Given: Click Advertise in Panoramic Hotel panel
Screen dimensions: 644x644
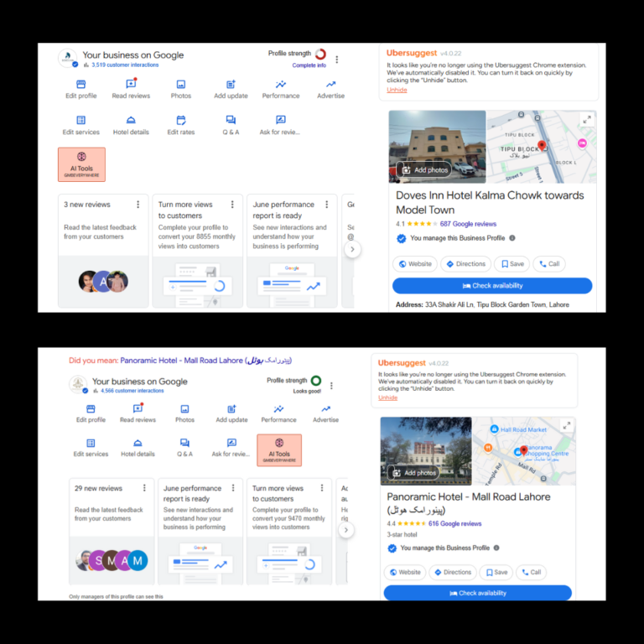Looking at the screenshot, I should 325,414.
